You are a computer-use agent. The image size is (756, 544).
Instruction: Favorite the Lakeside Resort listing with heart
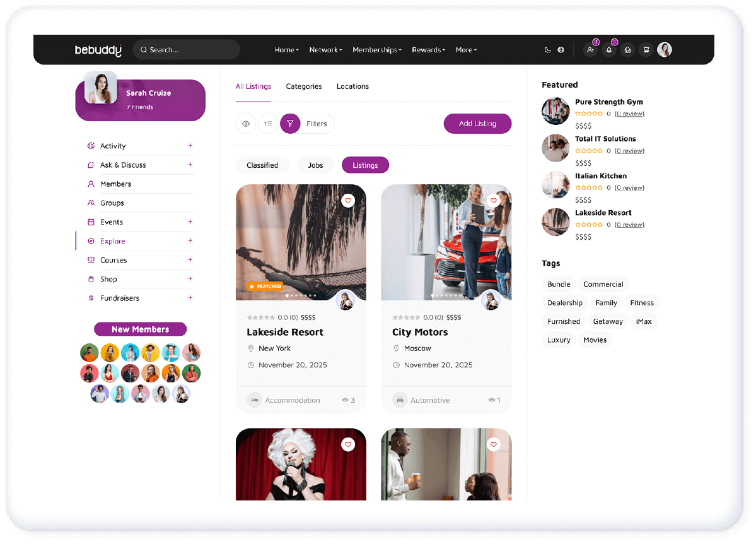pos(348,201)
